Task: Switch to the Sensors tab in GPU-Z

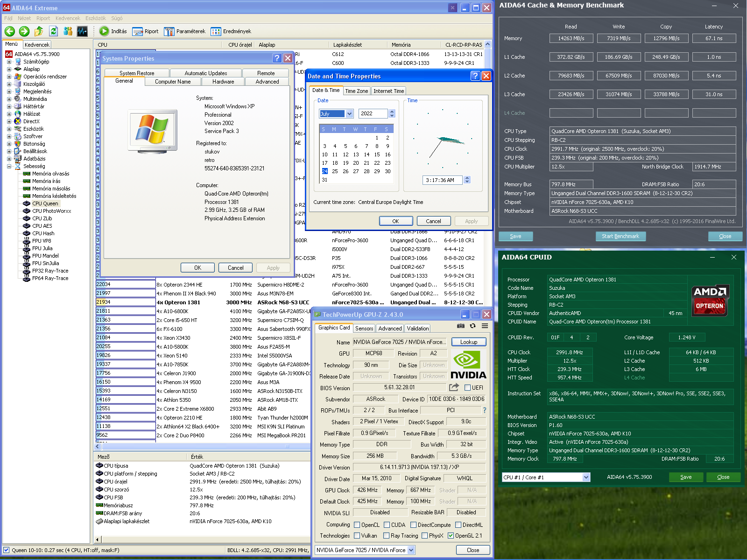Action: tap(364, 329)
